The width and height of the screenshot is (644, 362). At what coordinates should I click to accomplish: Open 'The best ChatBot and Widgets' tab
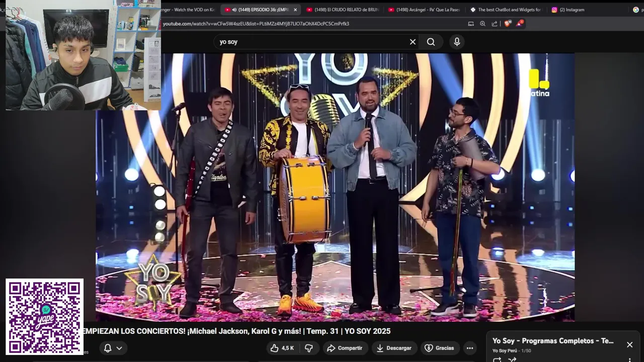click(506, 10)
